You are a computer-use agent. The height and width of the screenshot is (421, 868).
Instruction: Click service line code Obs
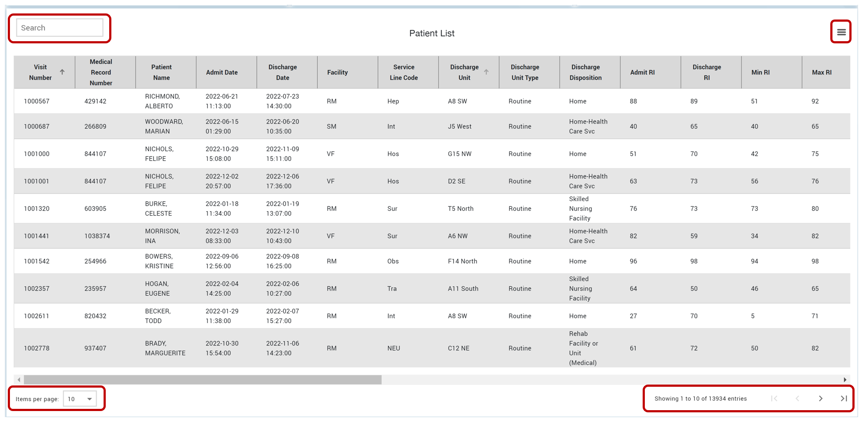[x=393, y=261]
